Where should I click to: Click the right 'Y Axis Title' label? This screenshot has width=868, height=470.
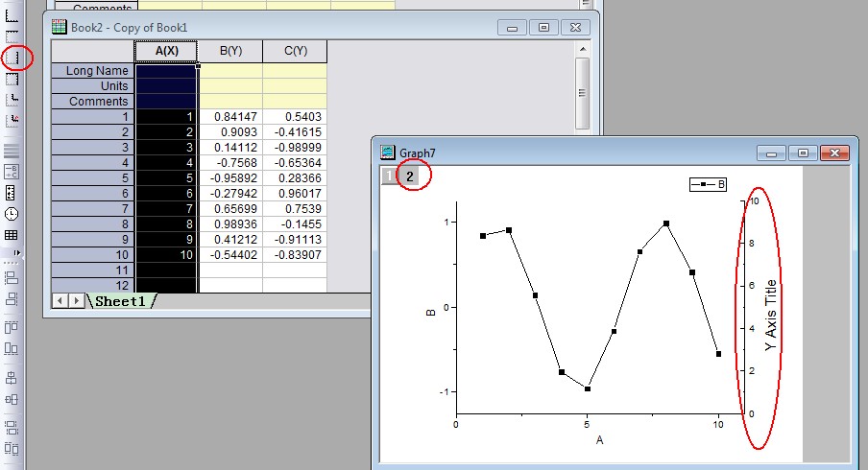771,316
